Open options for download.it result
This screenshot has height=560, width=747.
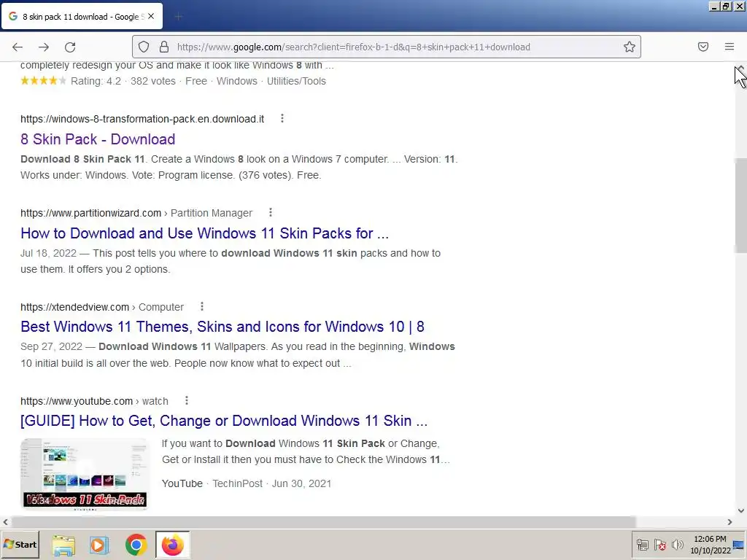[x=282, y=118]
